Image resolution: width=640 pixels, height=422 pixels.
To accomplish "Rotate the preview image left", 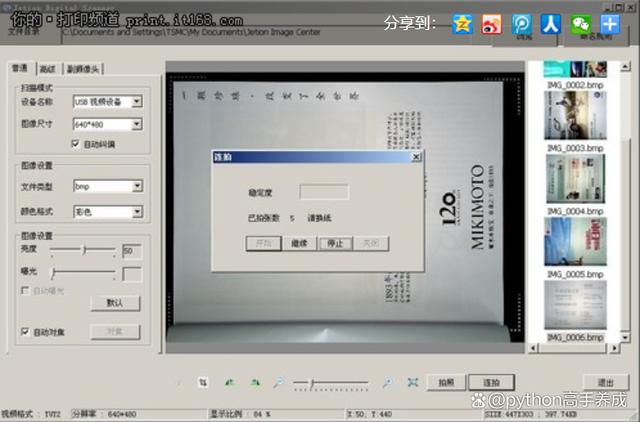I will 230,382.
